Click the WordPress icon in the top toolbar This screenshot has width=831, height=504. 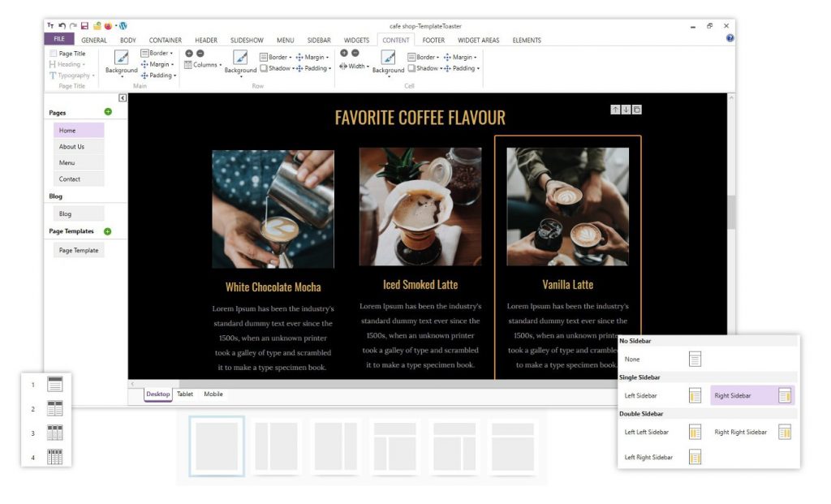[x=123, y=26]
